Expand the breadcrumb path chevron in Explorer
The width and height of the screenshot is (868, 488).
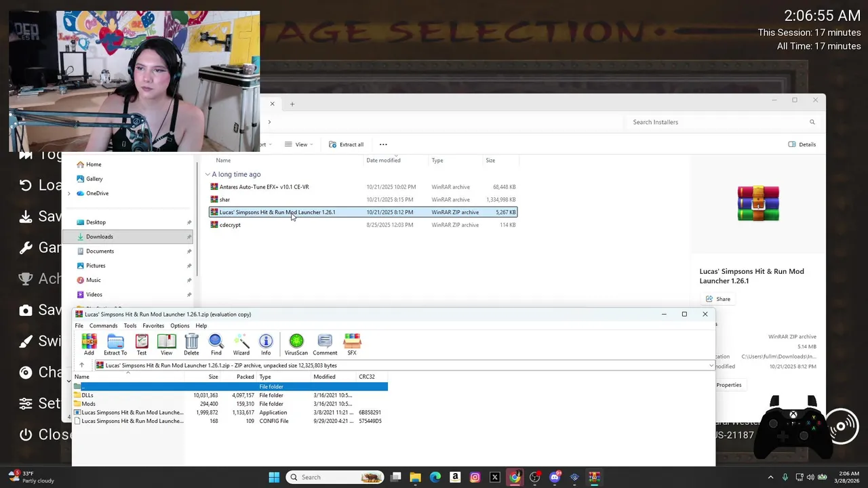tap(269, 122)
